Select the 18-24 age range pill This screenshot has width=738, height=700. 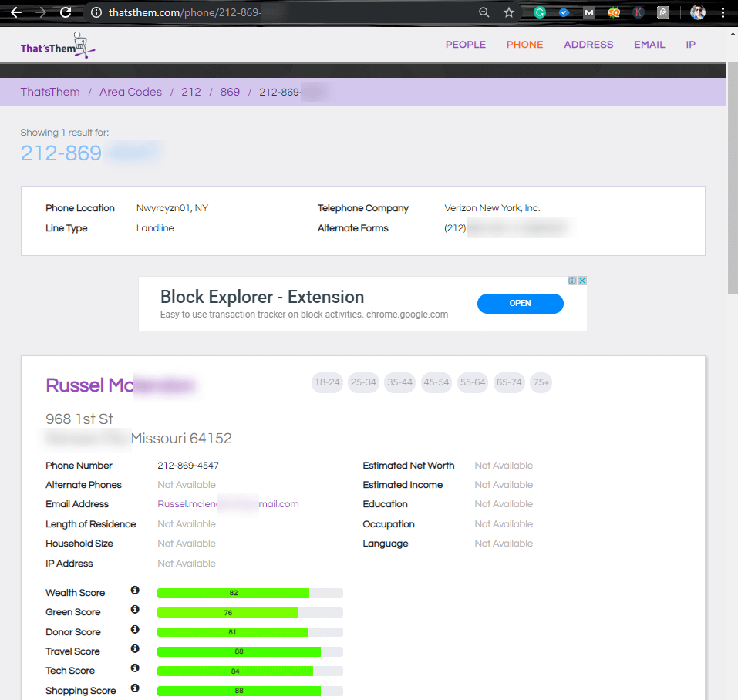(x=327, y=382)
